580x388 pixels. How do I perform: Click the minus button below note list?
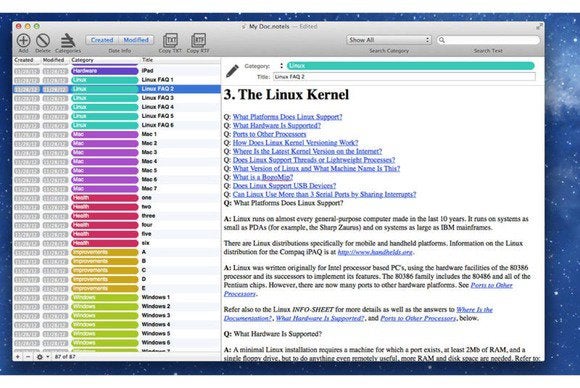pyautogui.click(x=28, y=357)
